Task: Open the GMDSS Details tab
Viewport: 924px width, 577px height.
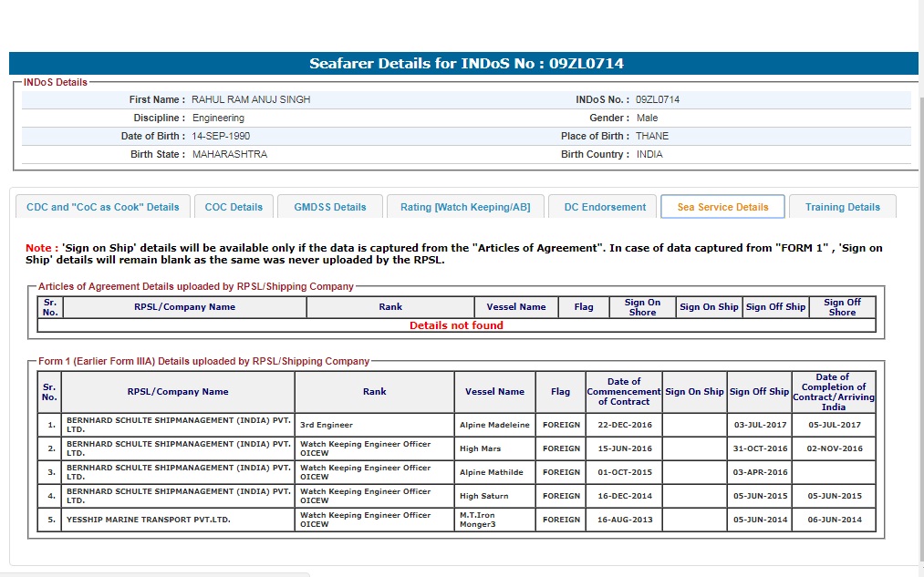Action: click(329, 207)
